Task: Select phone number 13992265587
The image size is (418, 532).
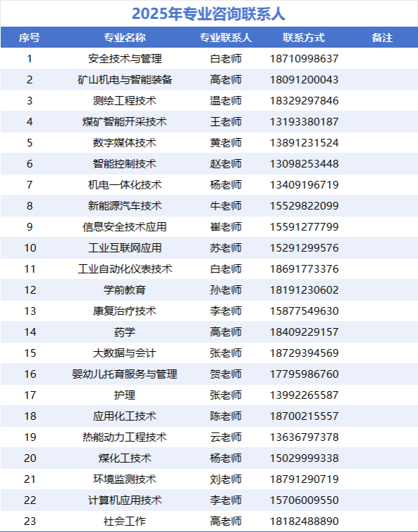Action: (304, 395)
